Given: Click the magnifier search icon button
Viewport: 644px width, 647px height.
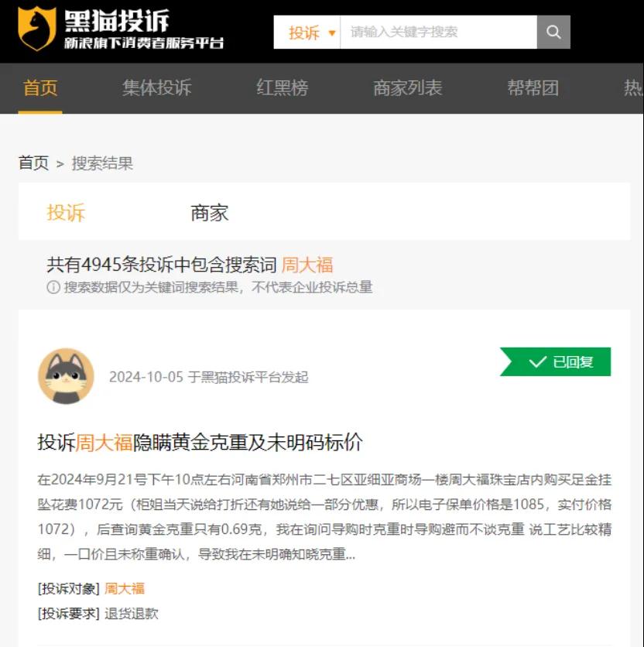Looking at the screenshot, I should (x=553, y=33).
